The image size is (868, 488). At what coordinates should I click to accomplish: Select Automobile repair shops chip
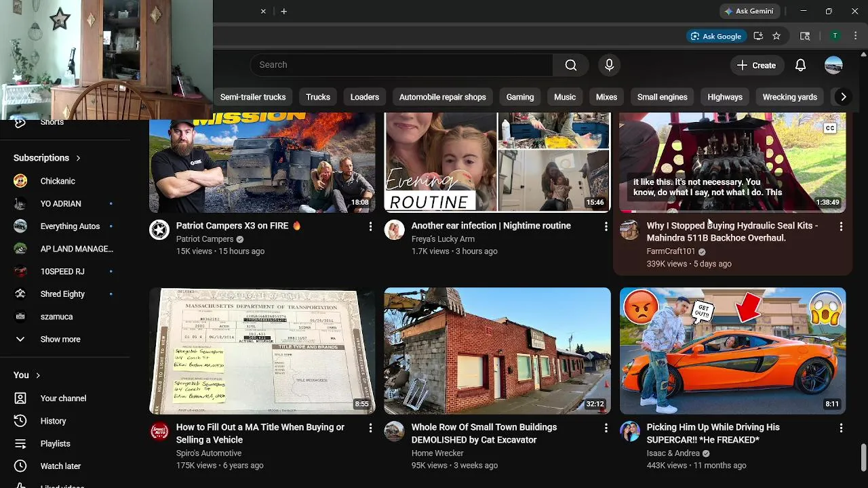[x=443, y=97]
